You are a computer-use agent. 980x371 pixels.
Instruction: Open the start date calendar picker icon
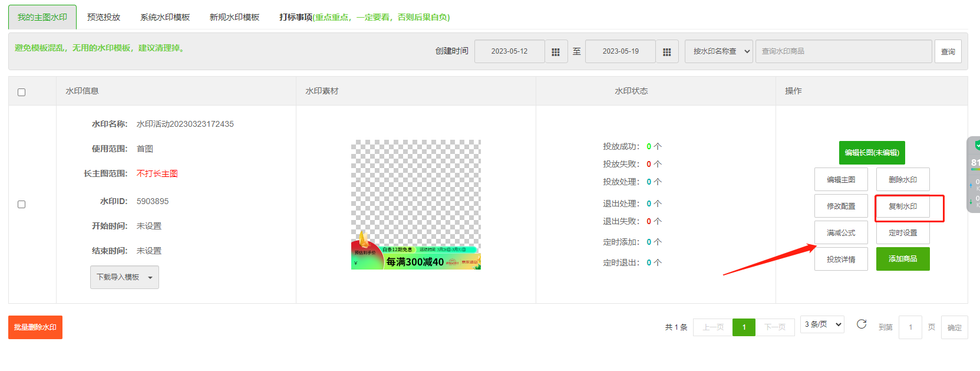556,52
